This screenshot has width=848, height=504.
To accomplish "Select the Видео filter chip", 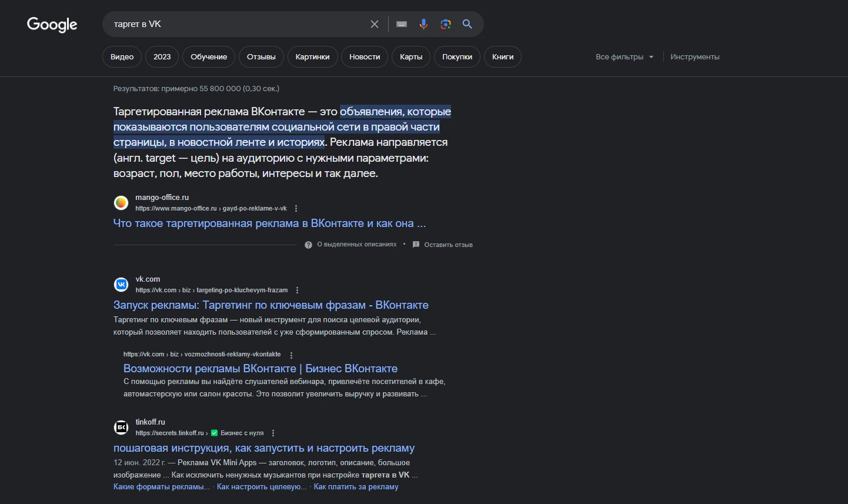I will 122,57.
